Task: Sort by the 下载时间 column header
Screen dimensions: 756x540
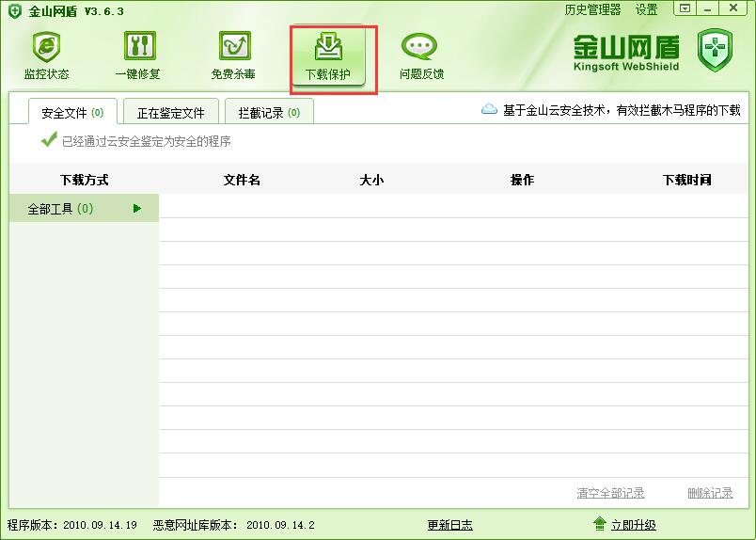Action: pos(686,180)
